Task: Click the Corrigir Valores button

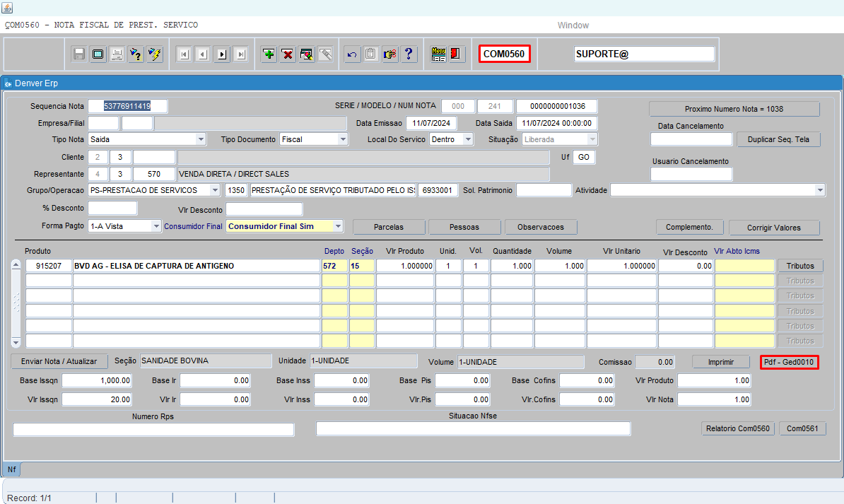Action: coord(774,228)
